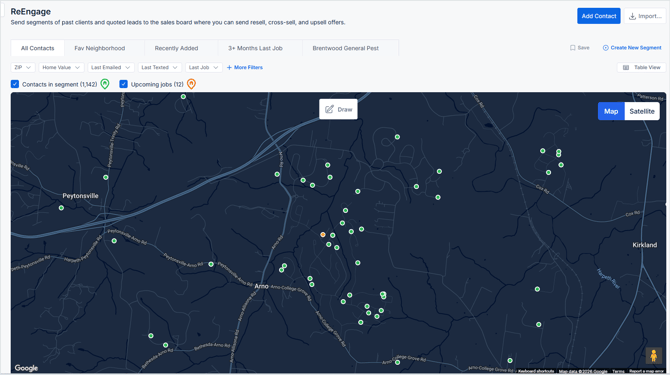Uncheck Contacts in segment checkbox
Image resolution: width=670 pixels, height=375 pixels.
15,84
